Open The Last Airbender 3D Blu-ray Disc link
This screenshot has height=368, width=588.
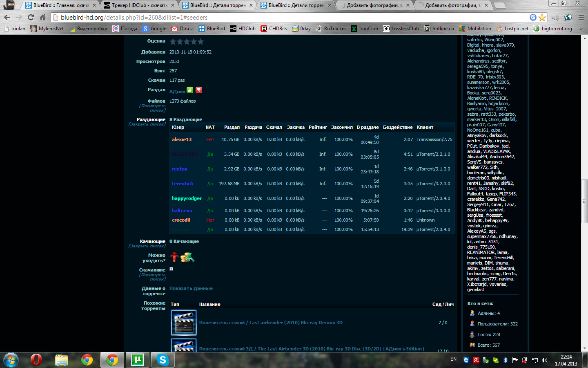(313, 349)
